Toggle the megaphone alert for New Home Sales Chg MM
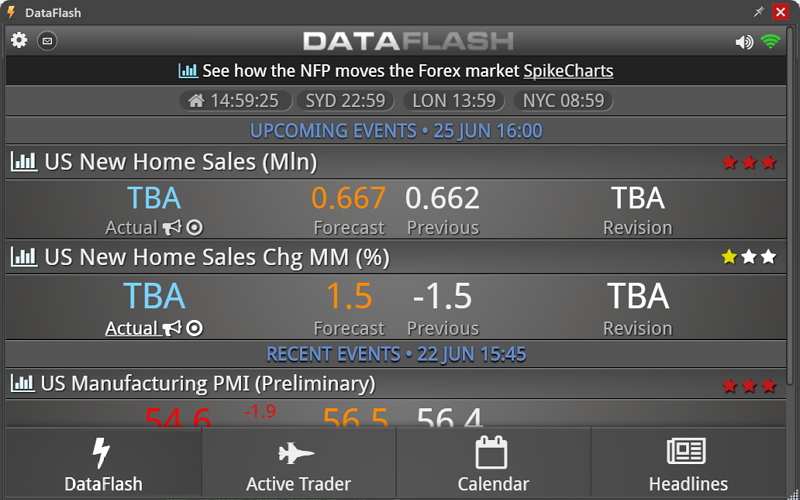The image size is (800, 500). [x=172, y=328]
